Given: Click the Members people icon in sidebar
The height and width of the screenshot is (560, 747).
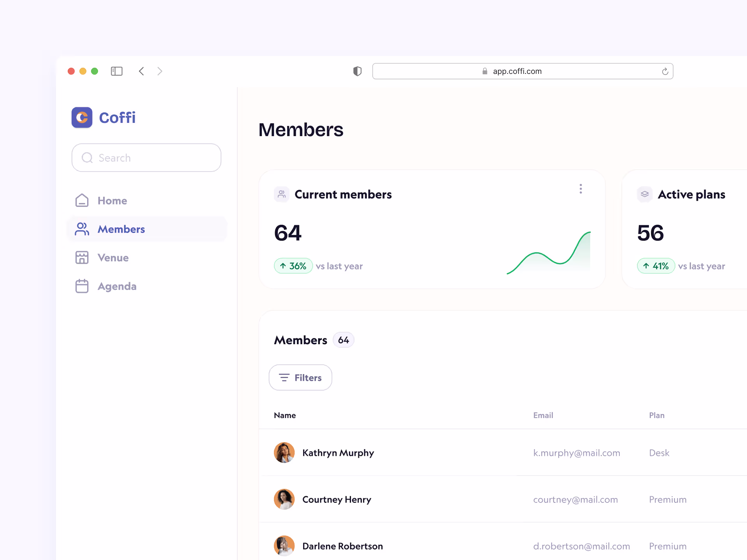Looking at the screenshot, I should coord(82,229).
